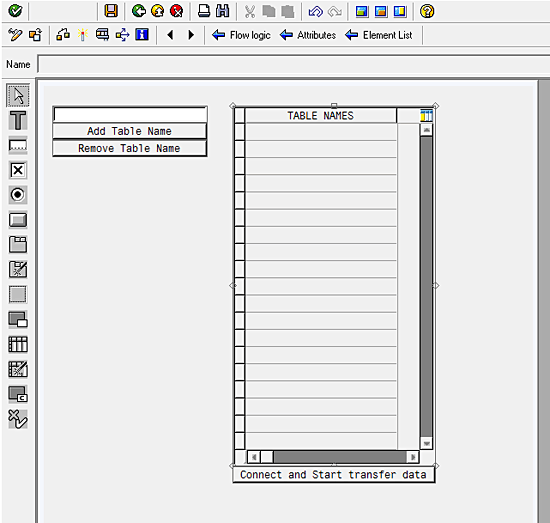This screenshot has width=550, height=523.
Task: Click the Find binoculars icon
Action: click(223, 11)
